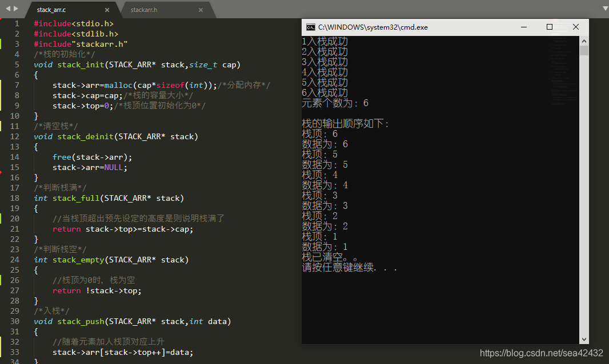
Task: Click the cmd scrollbar thumb
Action: click(584, 50)
